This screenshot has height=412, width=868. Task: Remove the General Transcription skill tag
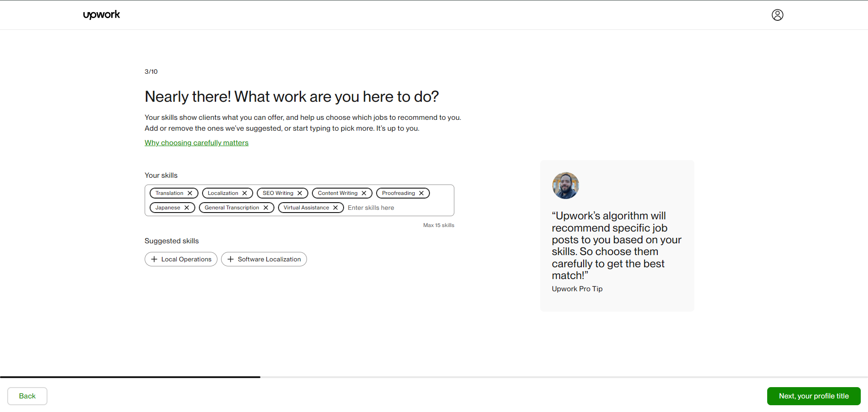pos(266,208)
